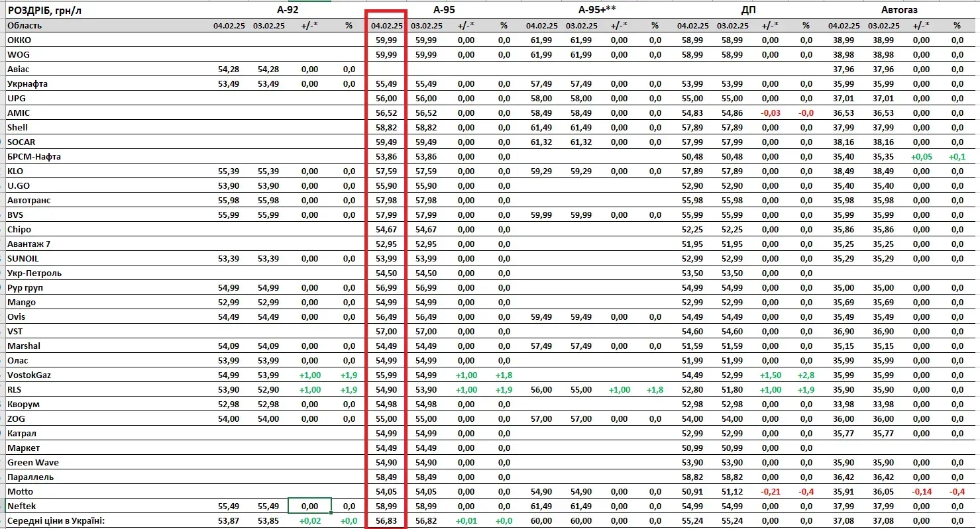Select the 'Marshal' row label
This screenshot has width=980, height=529.
point(24,346)
